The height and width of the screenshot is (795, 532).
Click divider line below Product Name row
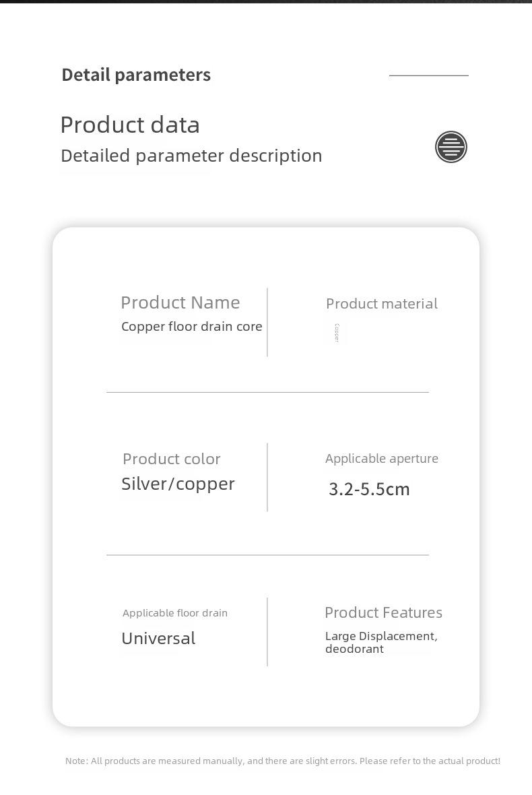267,392
